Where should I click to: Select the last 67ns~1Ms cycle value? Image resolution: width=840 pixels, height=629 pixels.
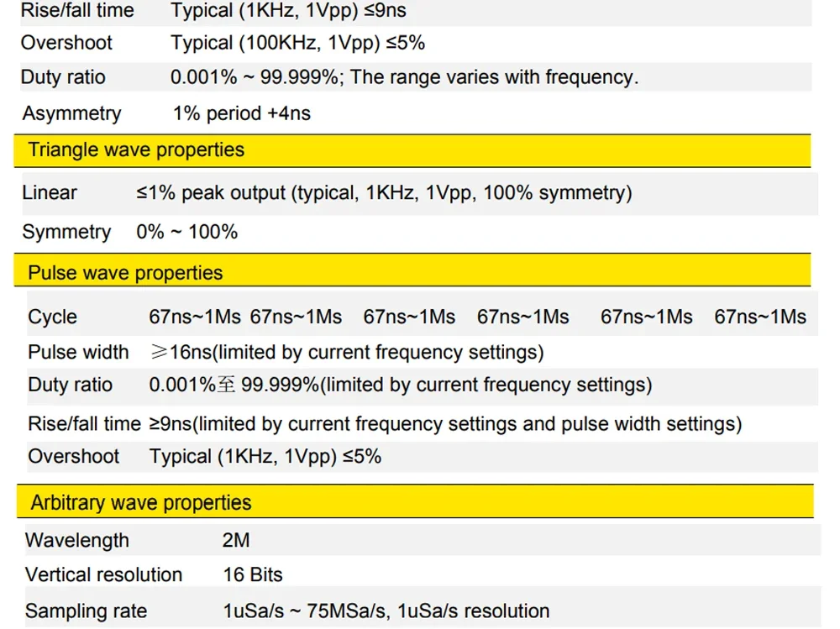pos(760,317)
